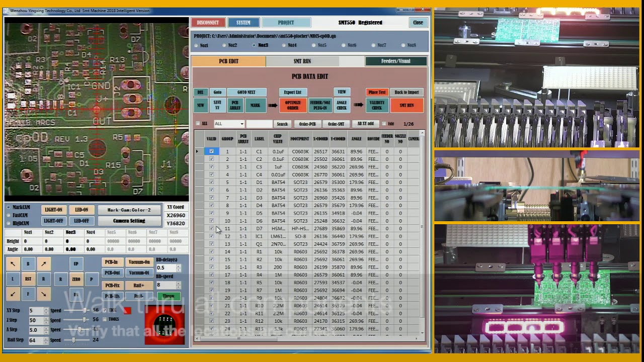Image resolution: width=644 pixels, height=362 pixels.
Task: Turn on light with LIGHT-ON
Action: pyautogui.click(x=53, y=210)
